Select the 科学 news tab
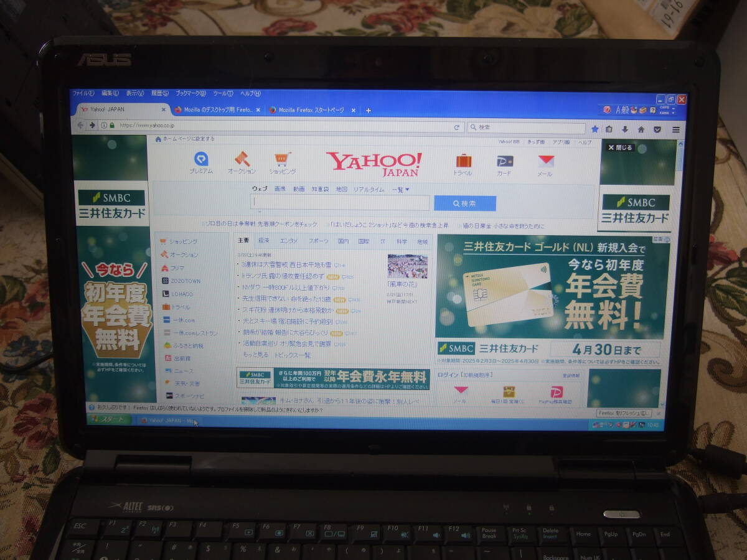Screen dimensions: 747x560 pos(402,241)
